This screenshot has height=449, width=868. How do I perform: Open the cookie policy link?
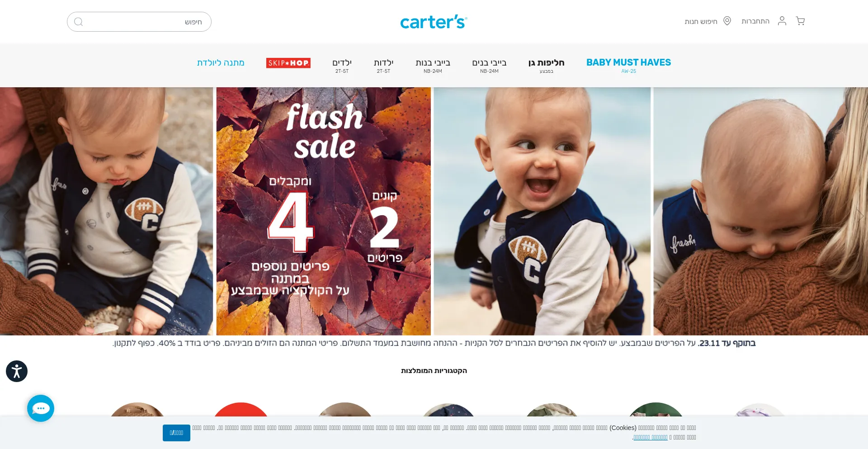650,437
